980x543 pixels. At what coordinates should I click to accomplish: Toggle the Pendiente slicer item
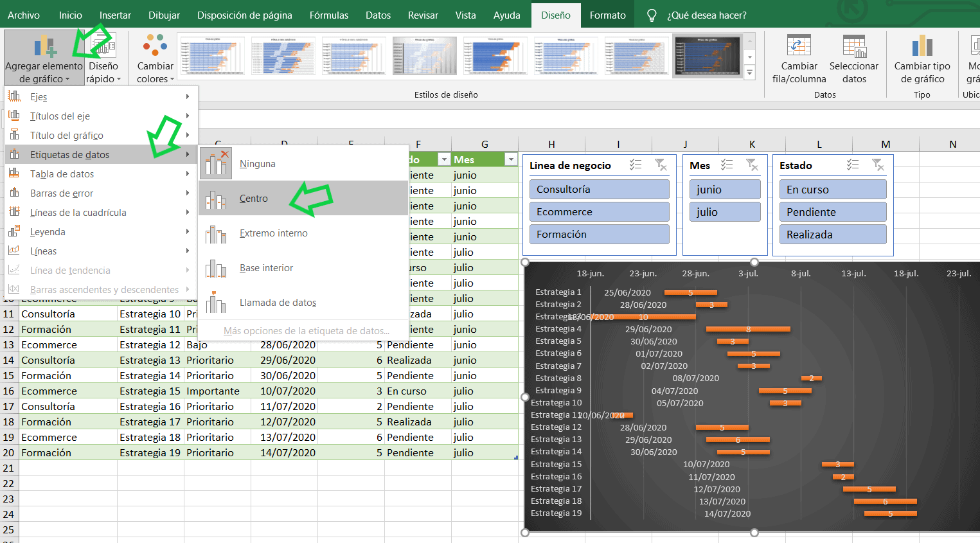[x=833, y=212]
